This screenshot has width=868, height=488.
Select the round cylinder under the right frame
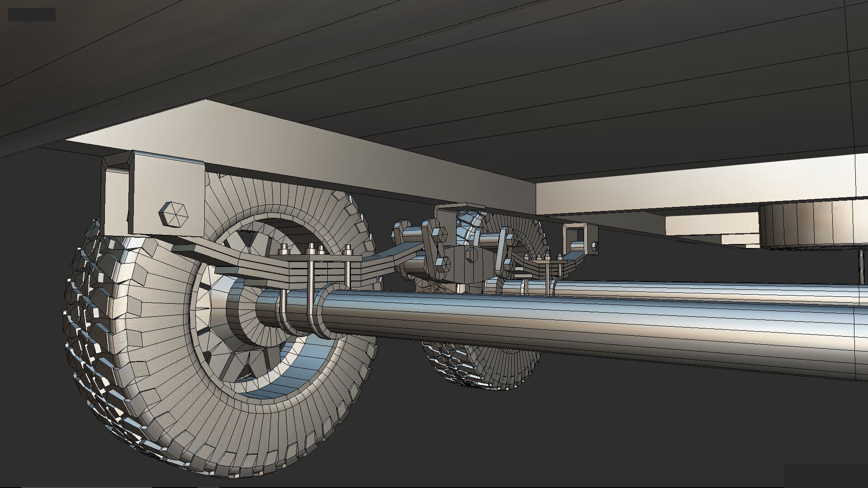[809, 225]
